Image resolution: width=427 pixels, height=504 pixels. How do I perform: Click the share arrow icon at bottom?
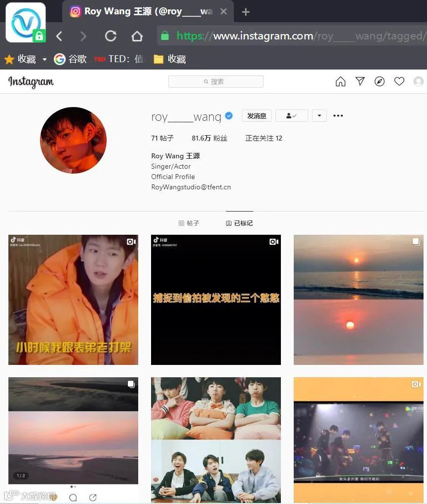tap(93, 497)
